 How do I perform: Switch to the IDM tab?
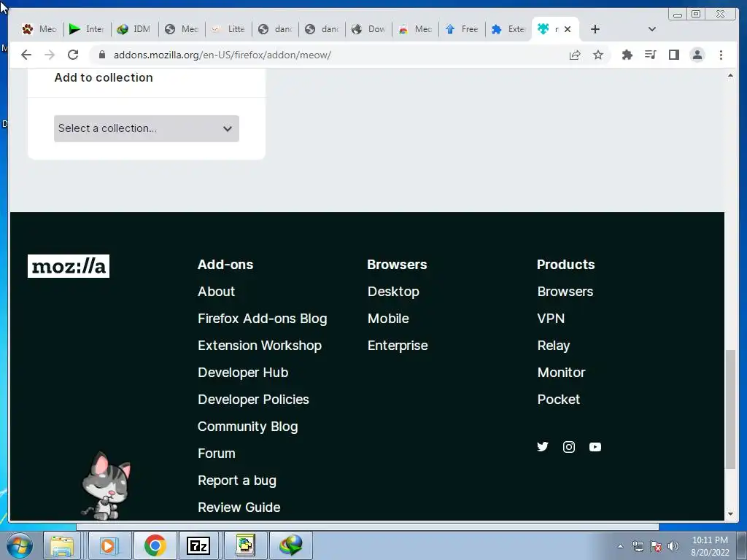click(134, 29)
